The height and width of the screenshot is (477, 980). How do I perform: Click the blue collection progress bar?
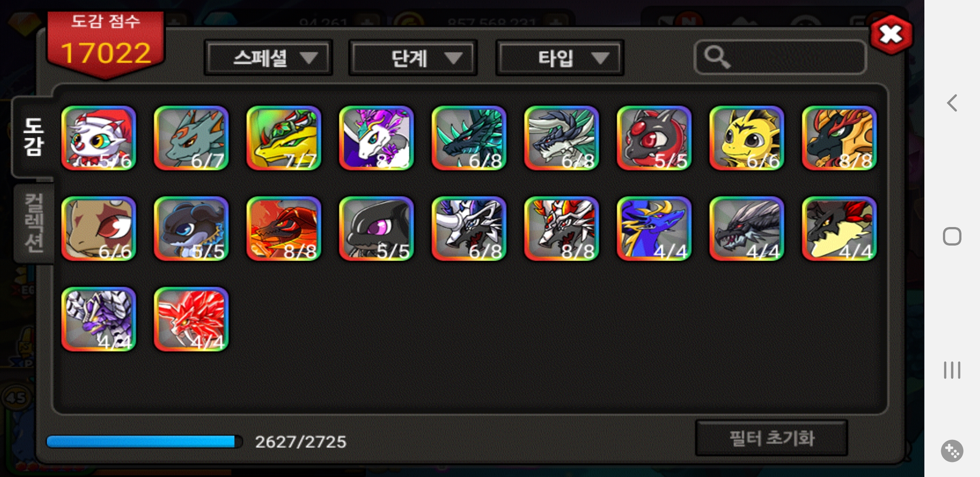click(144, 442)
